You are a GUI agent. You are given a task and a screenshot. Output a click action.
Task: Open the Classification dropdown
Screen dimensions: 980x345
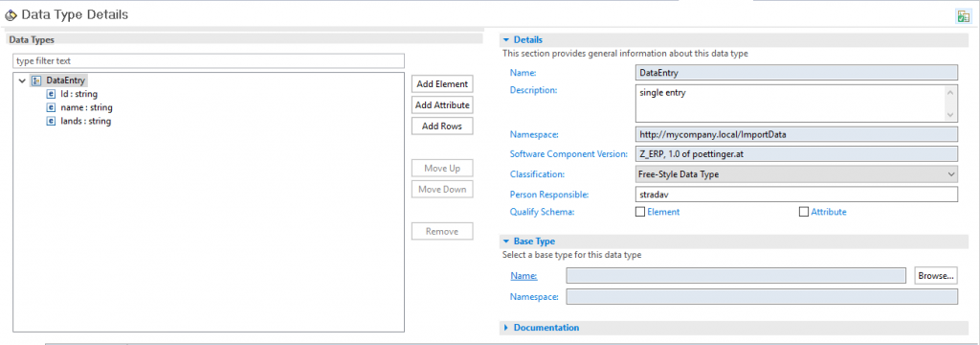tap(795, 174)
